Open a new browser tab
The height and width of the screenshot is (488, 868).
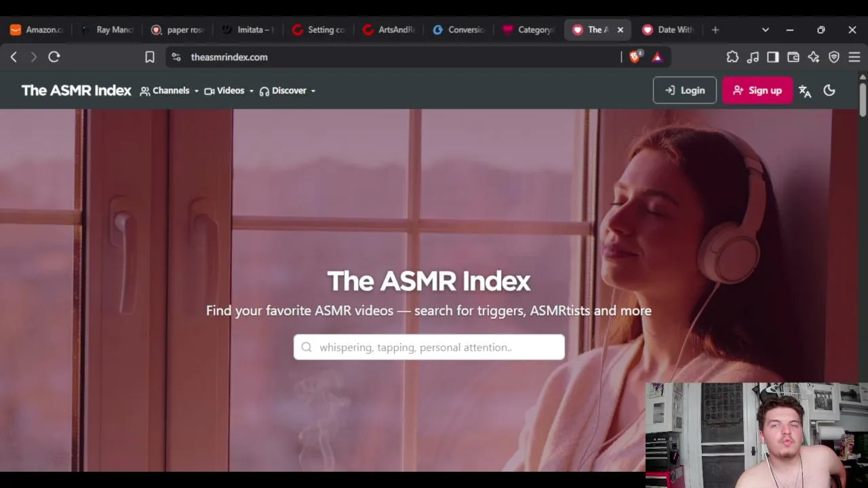coord(715,30)
